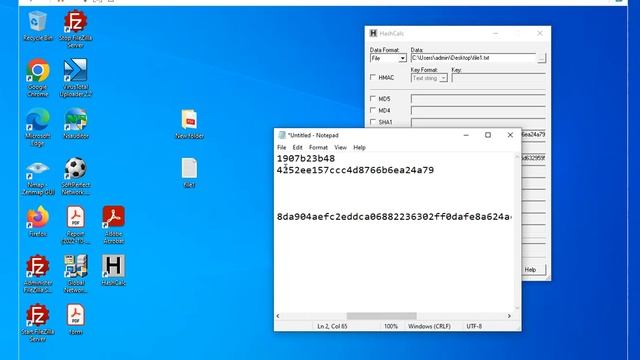Maximize the Notepad window
Image resolution: width=640 pixels, height=360 pixels.
point(488,135)
